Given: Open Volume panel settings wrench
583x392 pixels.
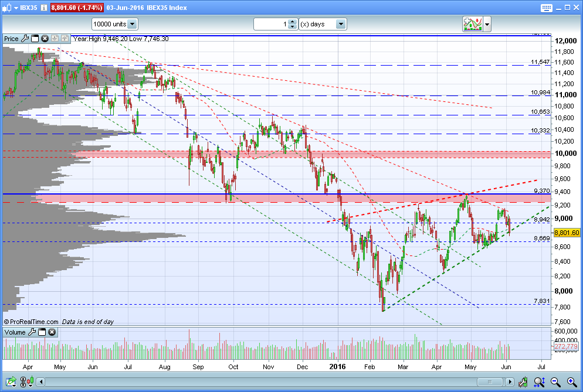Looking at the screenshot, I should [x=32, y=332].
